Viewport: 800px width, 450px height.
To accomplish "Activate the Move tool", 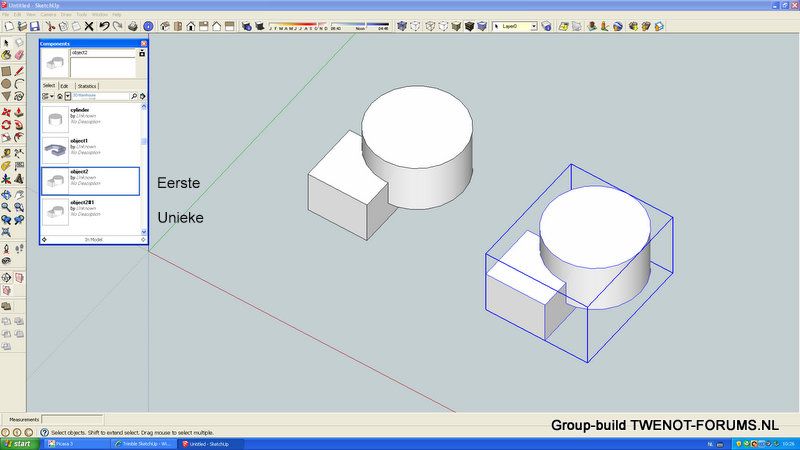I will (x=6, y=112).
